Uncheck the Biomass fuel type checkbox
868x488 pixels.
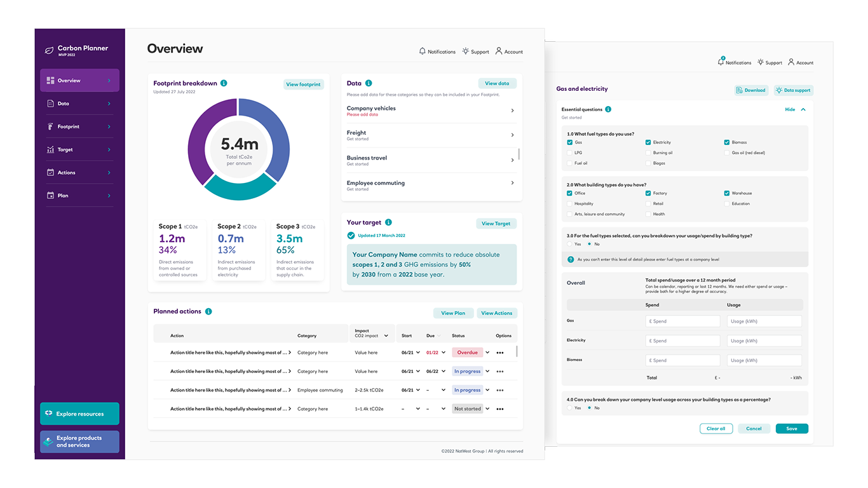coord(727,142)
